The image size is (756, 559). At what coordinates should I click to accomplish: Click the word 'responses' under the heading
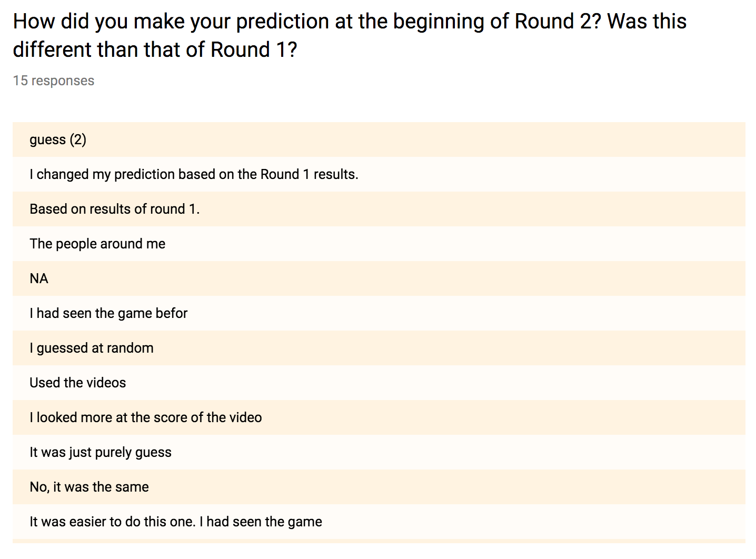click(63, 81)
